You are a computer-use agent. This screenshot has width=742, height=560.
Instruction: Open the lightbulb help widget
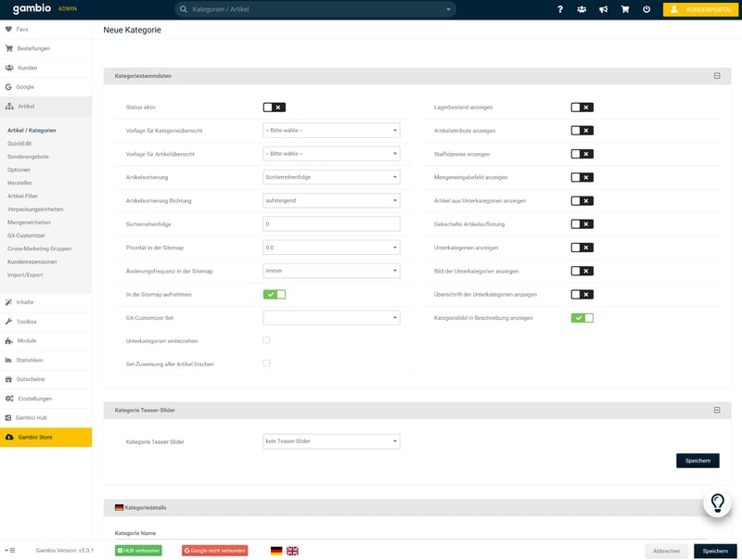point(717,503)
